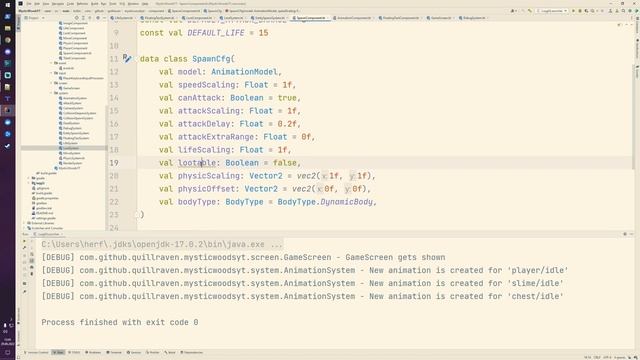Select opened file in Project tree (locate icon)

point(77,18)
